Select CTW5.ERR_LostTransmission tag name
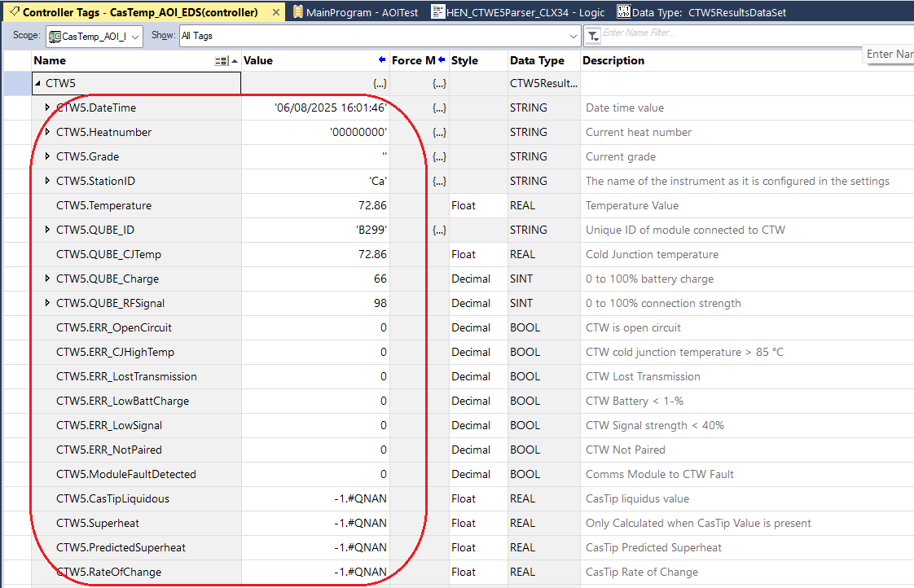Viewport: 914px width, 588px height. [126, 377]
